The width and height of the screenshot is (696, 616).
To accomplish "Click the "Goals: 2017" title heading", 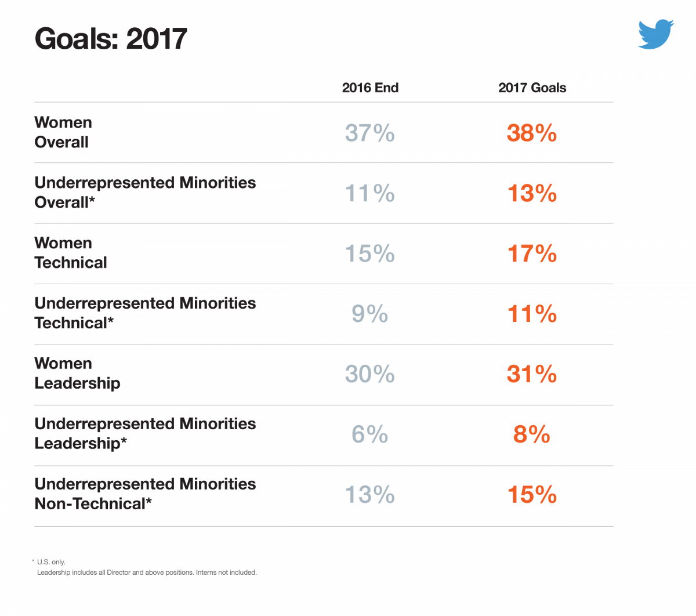I will [x=111, y=39].
